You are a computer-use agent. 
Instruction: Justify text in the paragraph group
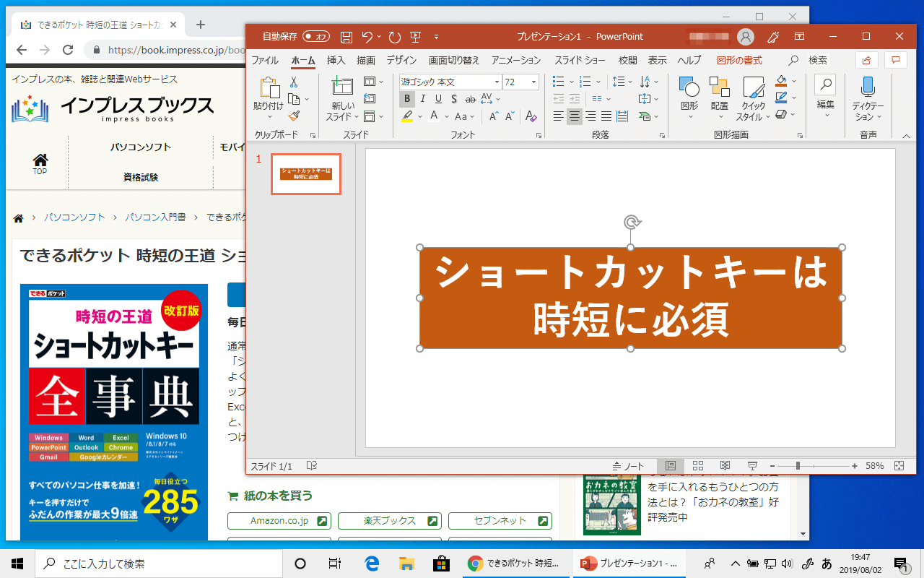606,116
